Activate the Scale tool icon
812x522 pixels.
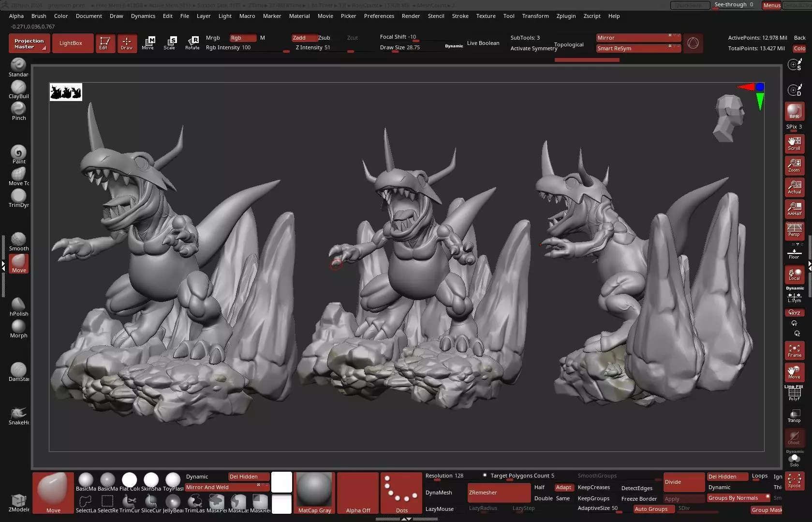point(169,43)
